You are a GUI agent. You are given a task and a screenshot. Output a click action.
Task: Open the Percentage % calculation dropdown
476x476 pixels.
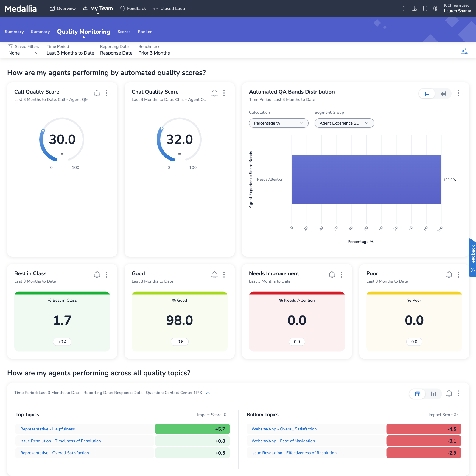tap(279, 123)
